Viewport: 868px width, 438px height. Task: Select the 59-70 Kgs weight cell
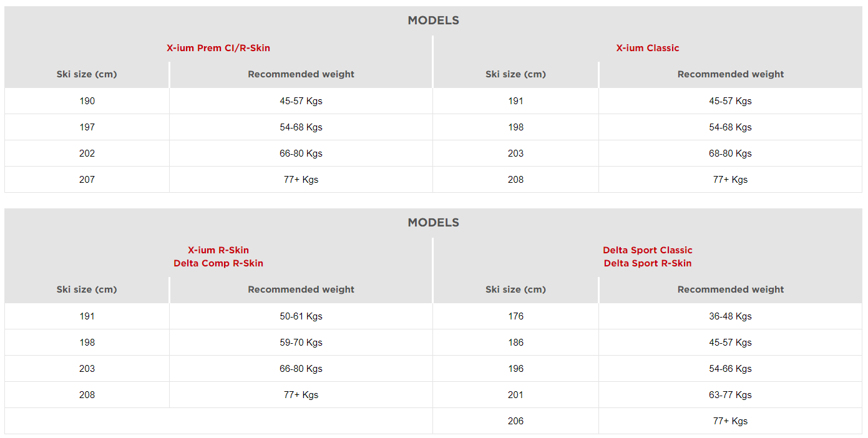tap(301, 343)
